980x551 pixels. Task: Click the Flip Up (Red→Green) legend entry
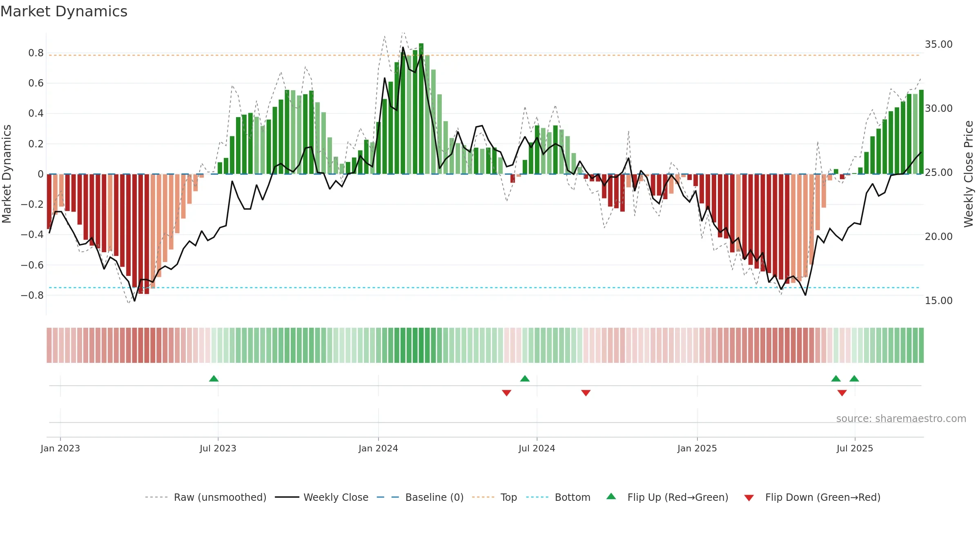point(668,497)
